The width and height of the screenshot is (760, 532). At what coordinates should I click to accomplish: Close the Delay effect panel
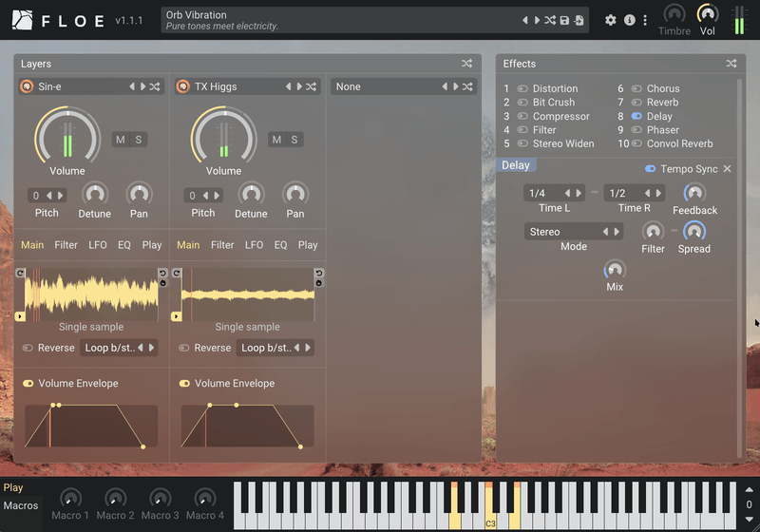coord(728,168)
